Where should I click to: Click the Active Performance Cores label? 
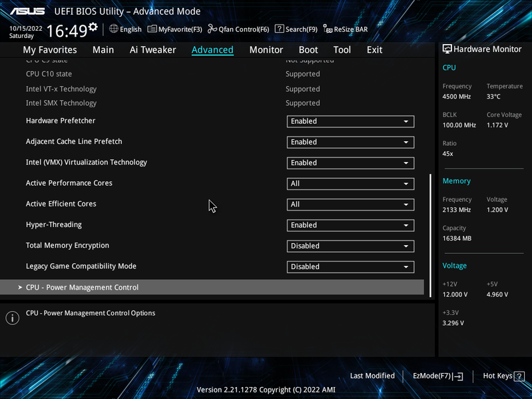coord(69,183)
